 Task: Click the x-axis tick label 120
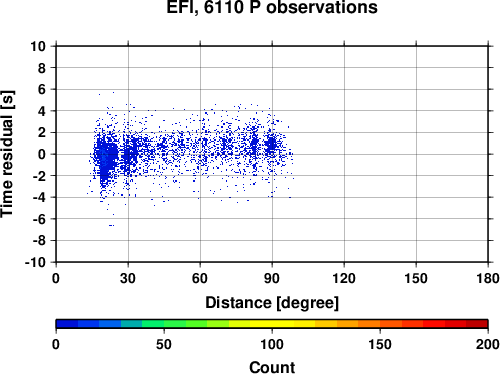pyautogui.click(x=344, y=278)
